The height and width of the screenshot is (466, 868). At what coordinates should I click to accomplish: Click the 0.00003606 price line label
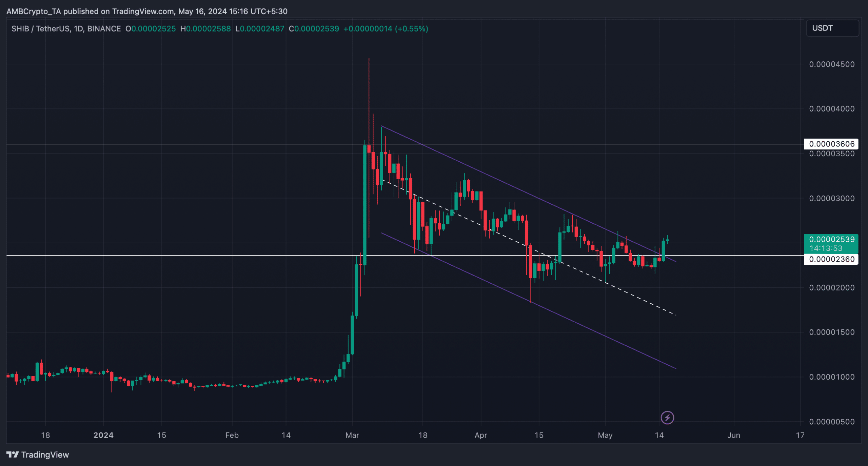click(831, 144)
